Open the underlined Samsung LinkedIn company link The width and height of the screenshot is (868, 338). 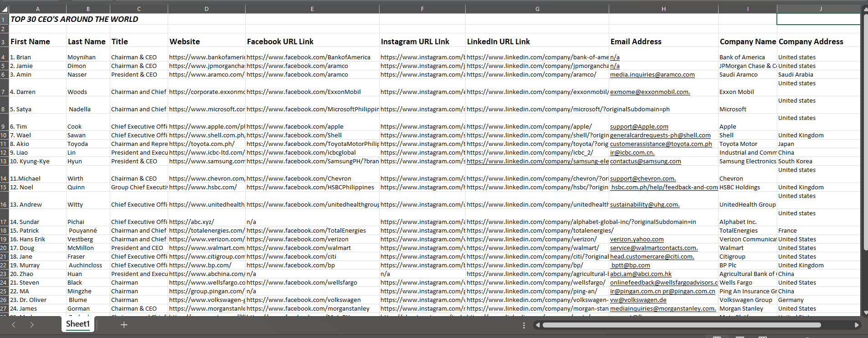click(x=538, y=161)
